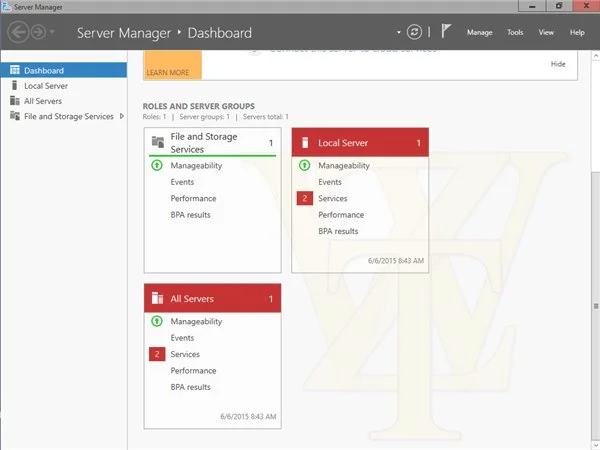Screen dimensions: 600x450
Task: Select All Servers in the sidebar
Action: [x=64, y=101]
